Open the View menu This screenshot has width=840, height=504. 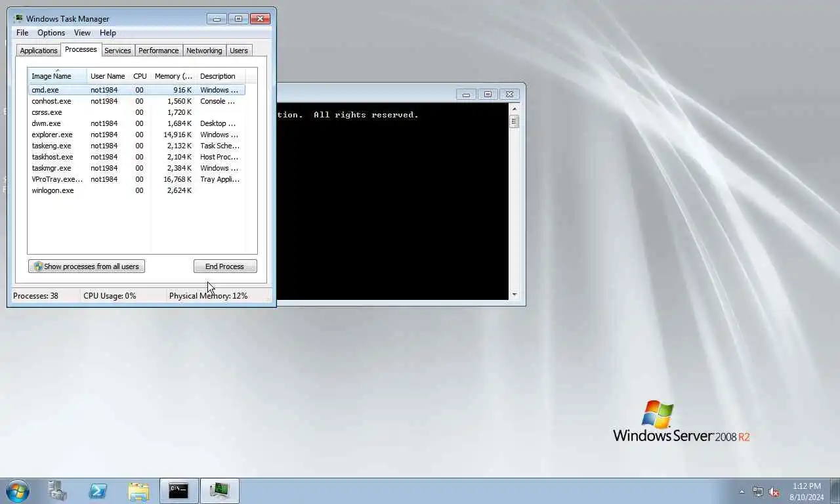tap(82, 33)
